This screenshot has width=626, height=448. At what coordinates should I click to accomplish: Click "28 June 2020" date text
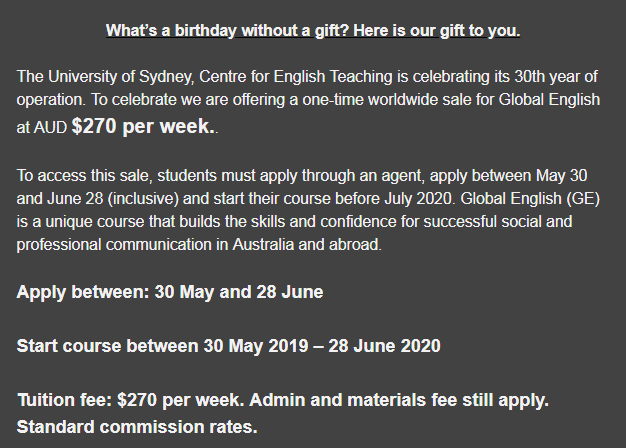pos(392,347)
